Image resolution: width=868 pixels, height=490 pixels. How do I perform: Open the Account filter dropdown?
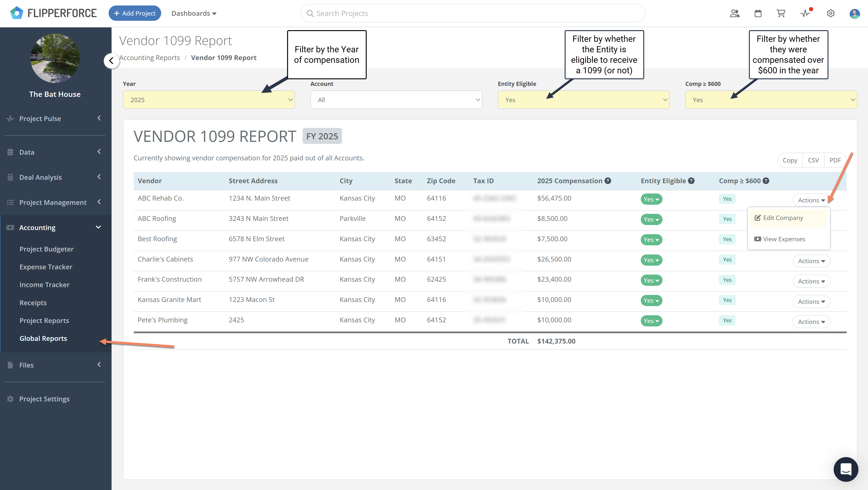click(x=396, y=100)
